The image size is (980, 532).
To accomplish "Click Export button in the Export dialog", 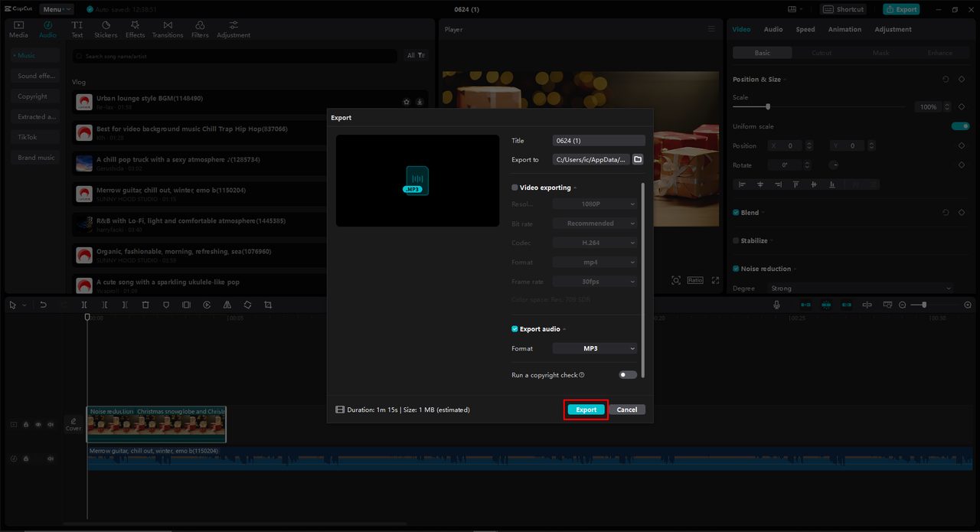I will (586, 410).
